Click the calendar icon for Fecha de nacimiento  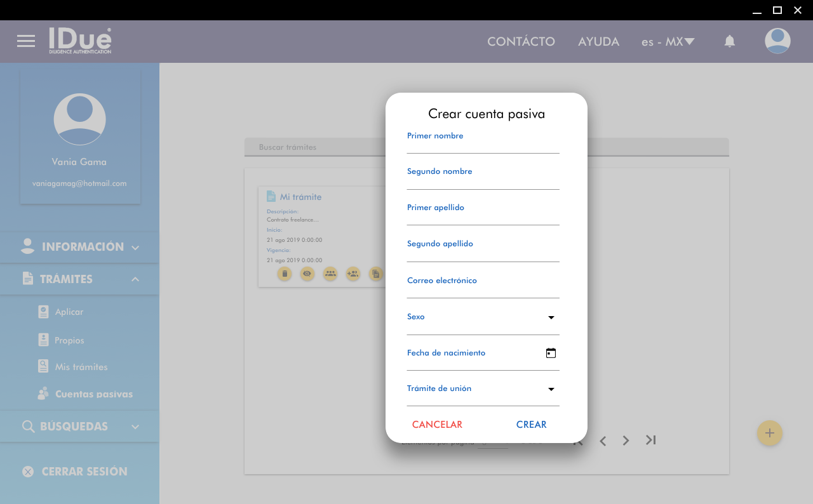point(551,353)
